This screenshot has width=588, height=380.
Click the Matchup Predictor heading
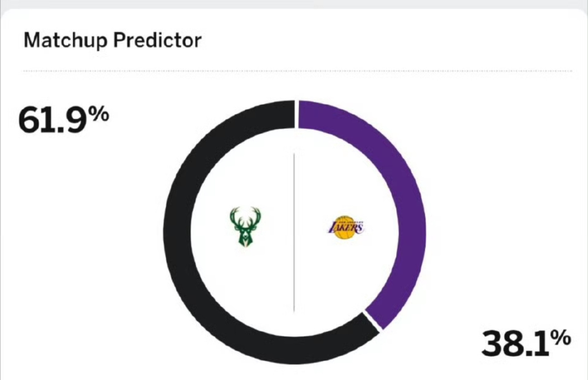[x=112, y=41]
